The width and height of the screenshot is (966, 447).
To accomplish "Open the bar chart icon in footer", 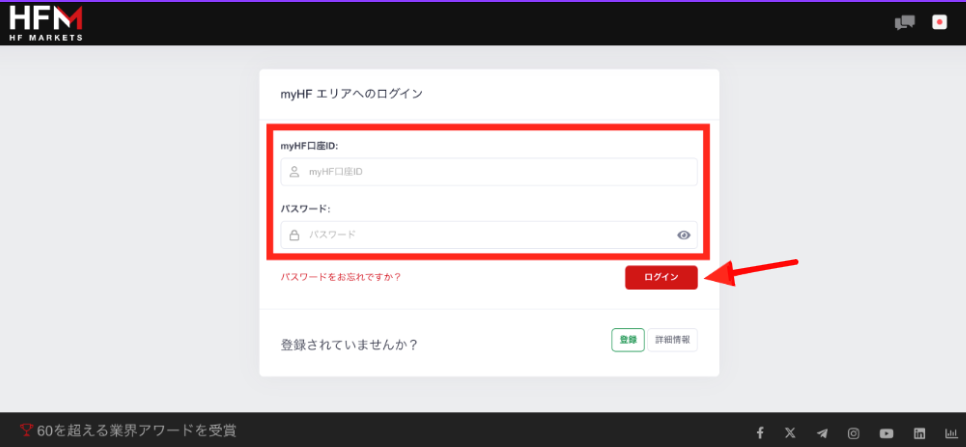I will (x=949, y=433).
